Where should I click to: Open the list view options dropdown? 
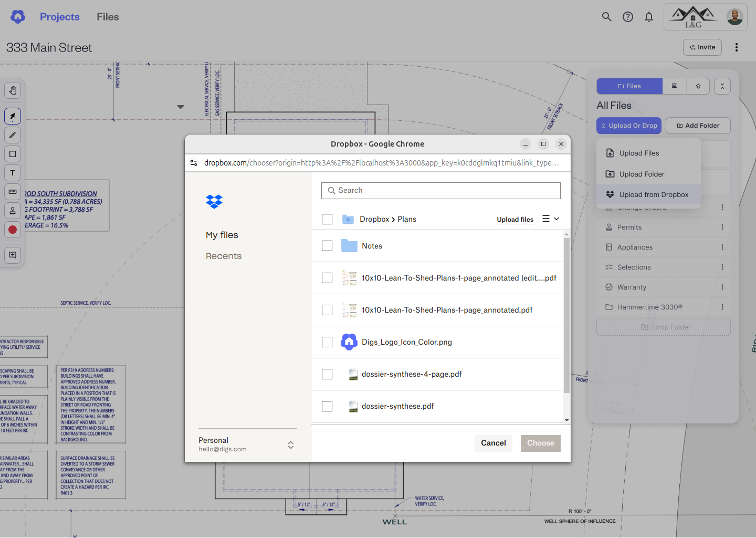pos(551,219)
